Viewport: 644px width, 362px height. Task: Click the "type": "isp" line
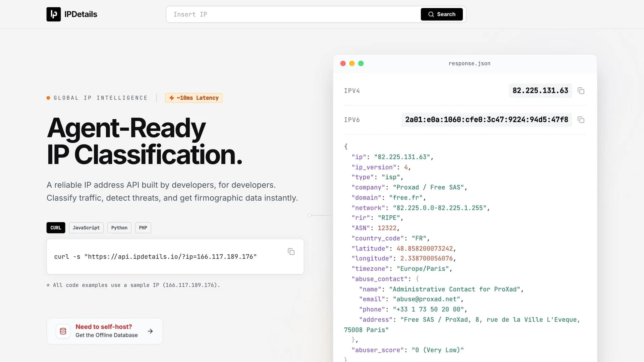[377, 177]
